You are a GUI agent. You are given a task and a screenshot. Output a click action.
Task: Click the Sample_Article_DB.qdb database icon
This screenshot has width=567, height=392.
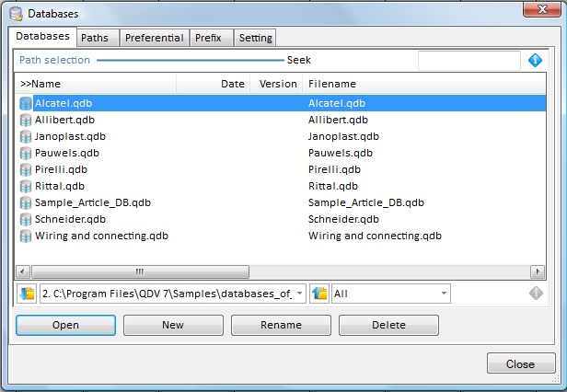click(x=26, y=202)
